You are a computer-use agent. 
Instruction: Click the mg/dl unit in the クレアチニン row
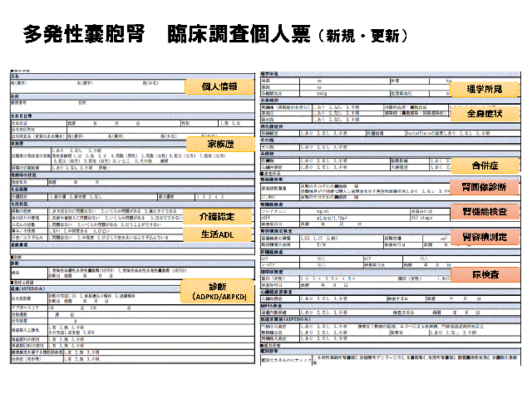(x=323, y=211)
